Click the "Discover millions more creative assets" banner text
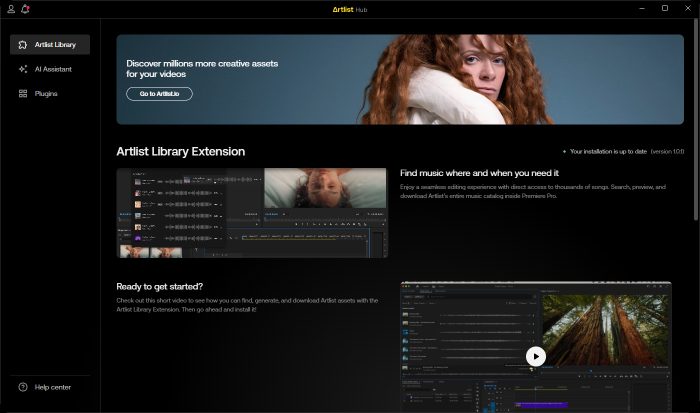This screenshot has height=413, width=700. point(202,69)
